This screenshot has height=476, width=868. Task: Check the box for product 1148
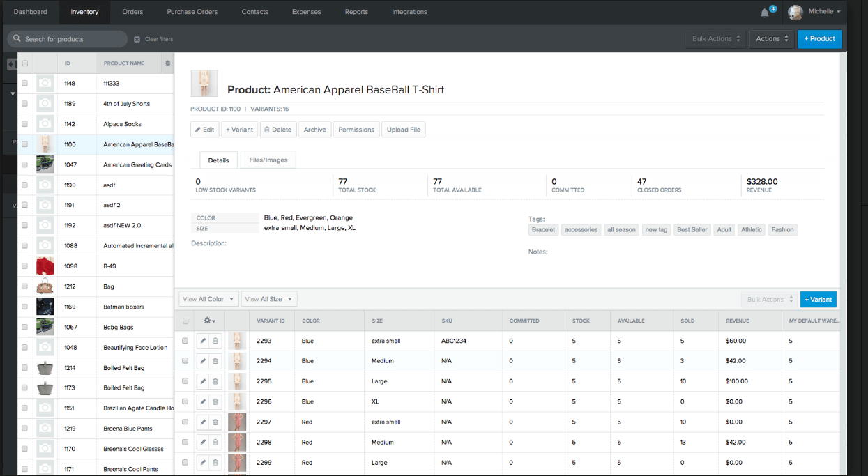point(25,84)
